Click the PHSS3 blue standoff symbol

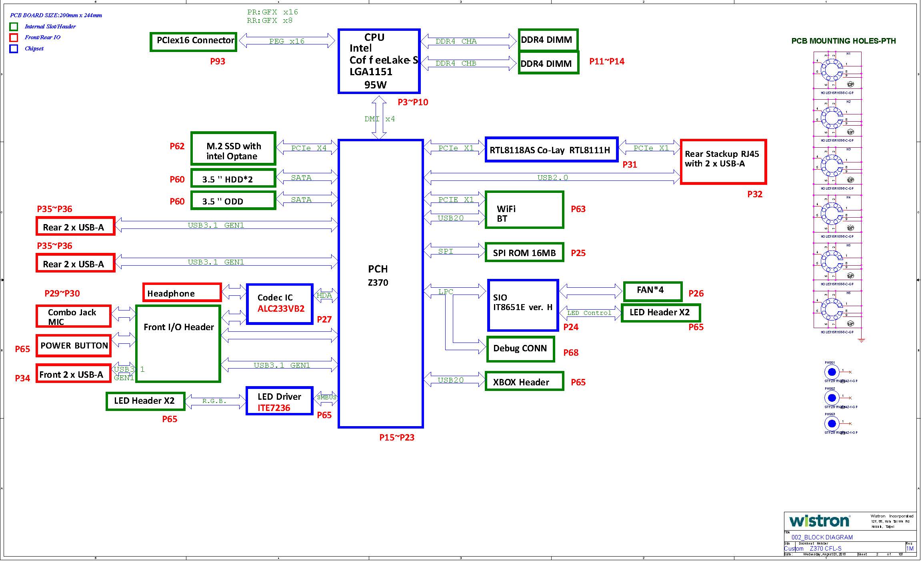pyautogui.click(x=832, y=423)
